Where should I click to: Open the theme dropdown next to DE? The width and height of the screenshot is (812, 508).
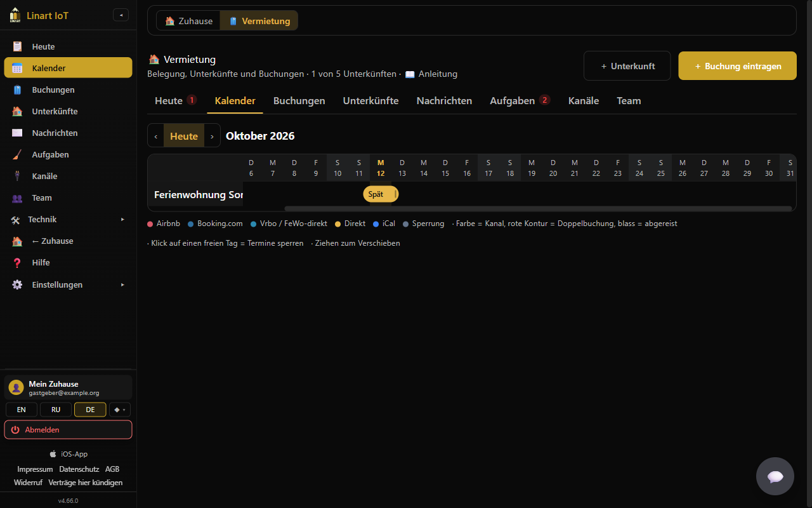120,410
